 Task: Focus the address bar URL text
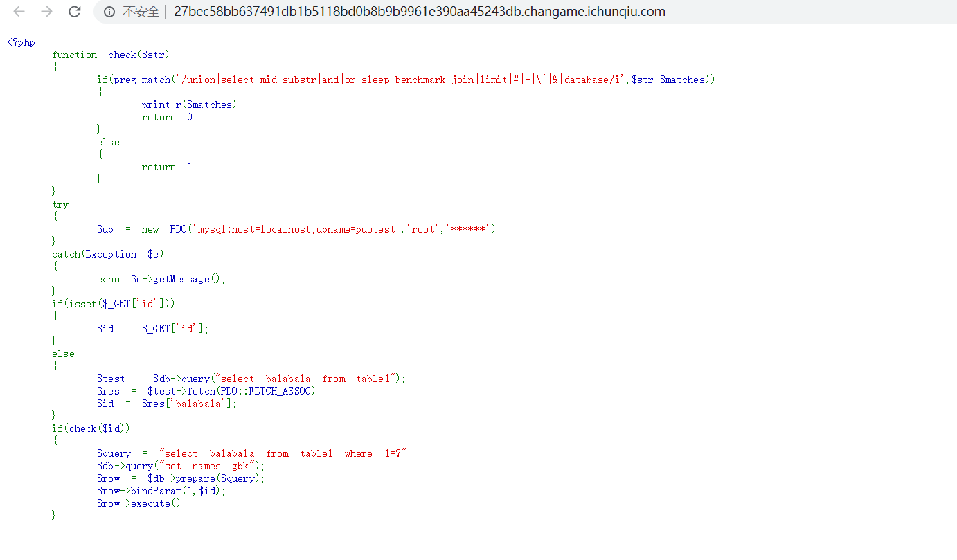pyautogui.click(x=419, y=12)
